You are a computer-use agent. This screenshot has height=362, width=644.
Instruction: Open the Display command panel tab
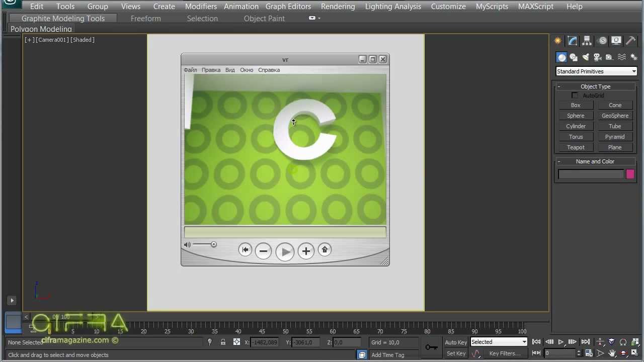617,41
